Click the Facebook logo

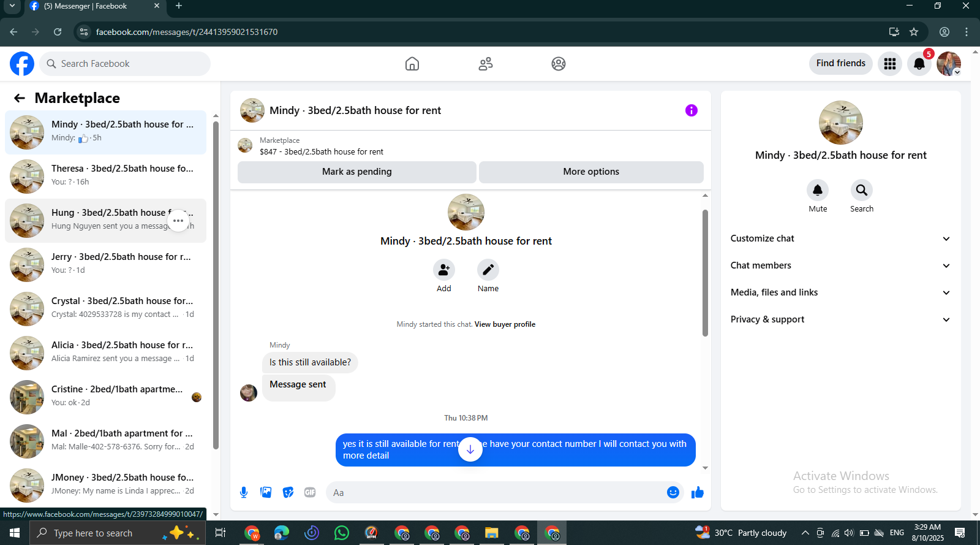[22, 64]
